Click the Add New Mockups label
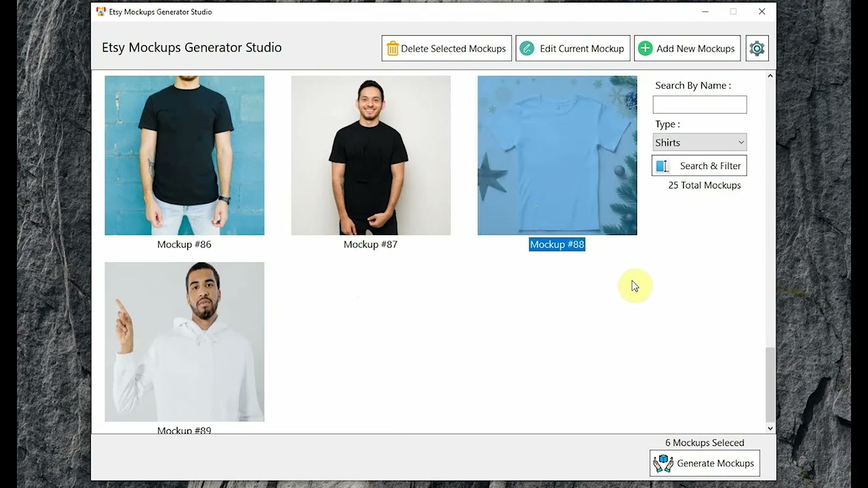The width and height of the screenshot is (868, 488). click(x=696, y=49)
